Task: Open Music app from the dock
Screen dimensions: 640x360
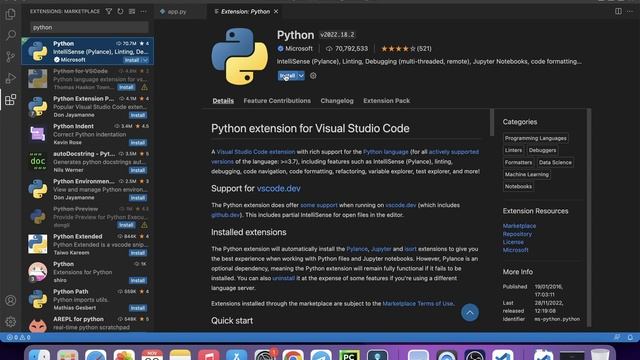Action: click(x=209, y=355)
